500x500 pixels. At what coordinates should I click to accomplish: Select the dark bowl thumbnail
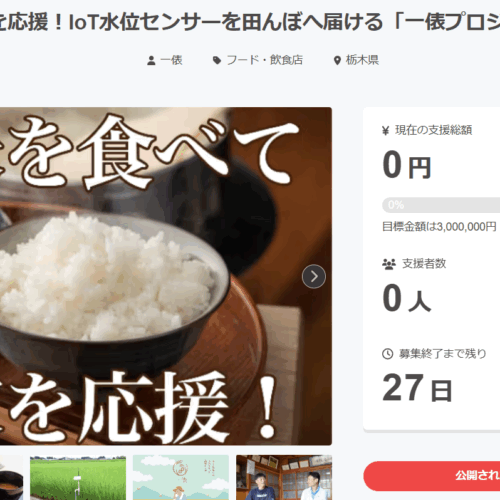[x=11, y=478]
